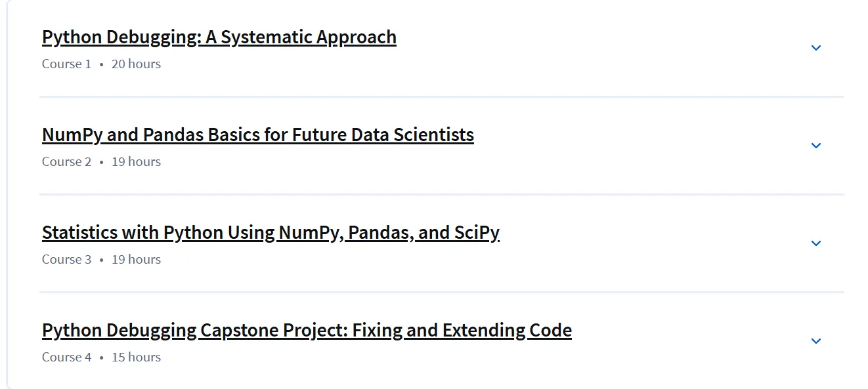
Task: Click the Course 2 label
Action: coord(66,162)
